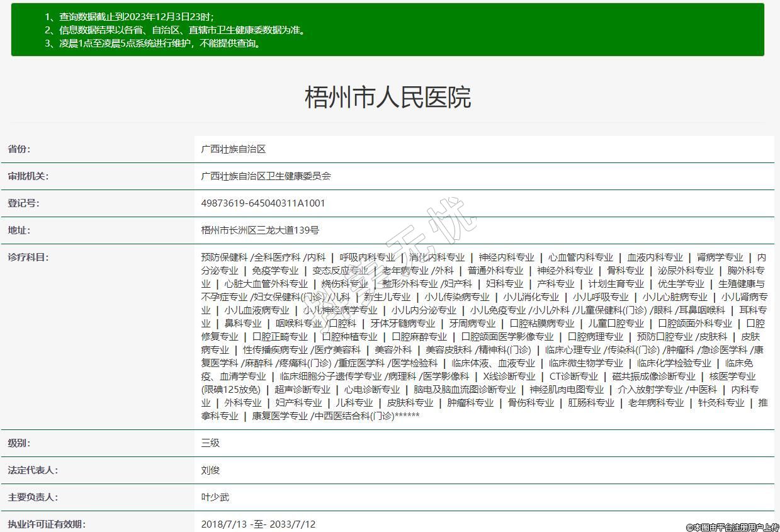Viewport: 780px width, 532px height.
Task: Select the registration number 49873619-645040311A1001
Action: pos(263,203)
